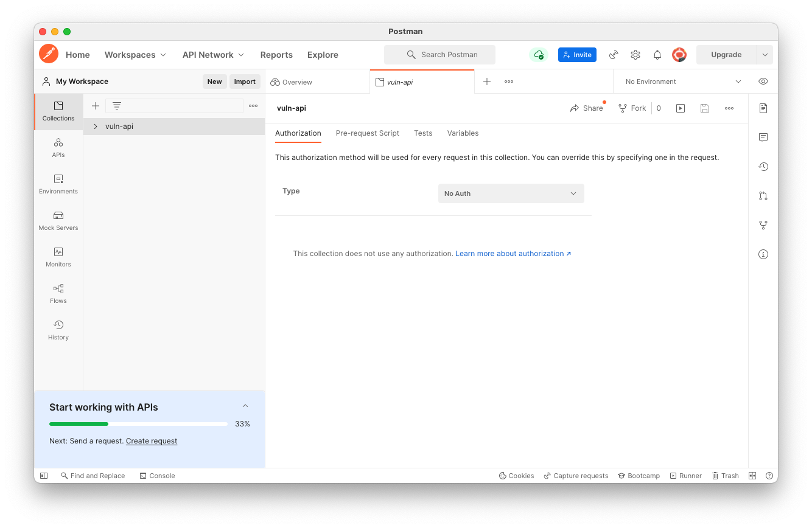Open the forks icon in right sidebar

pos(763,225)
